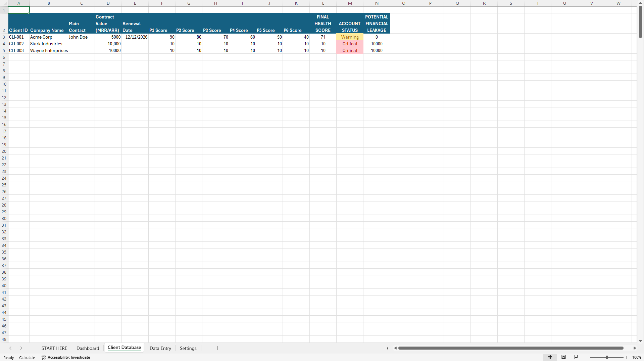Image resolution: width=644 pixels, height=361 pixels.
Task: Open the Settings sheet tab
Action: tap(188, 348)
